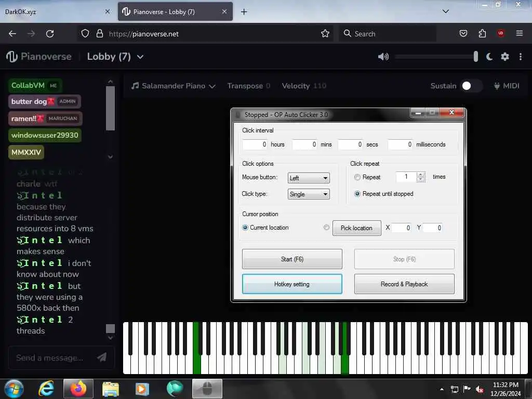Open Windows Explorer folder in taskbar
The width and height of the screenshot is (532, 399).
[x=111, y=389]
